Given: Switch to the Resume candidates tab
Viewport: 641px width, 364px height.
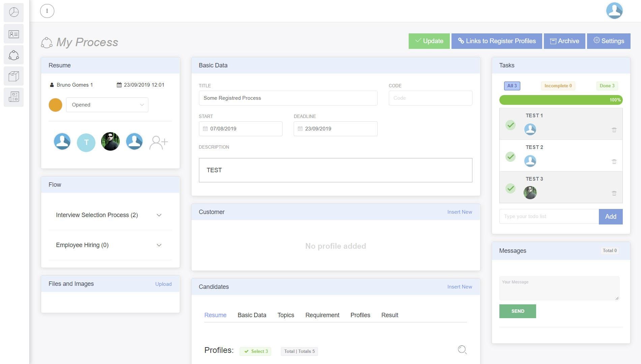Looking at the screenshot, I should pyautogui.click(x=215, y=315).
